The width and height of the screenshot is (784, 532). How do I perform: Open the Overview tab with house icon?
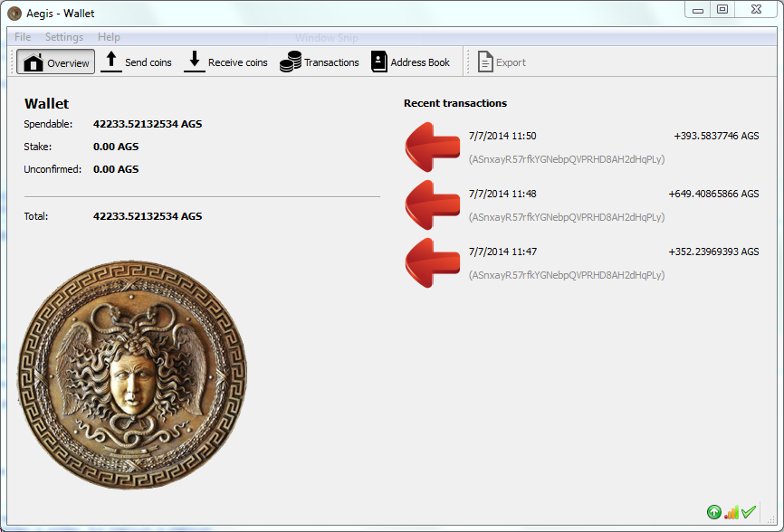click(55, 62)
